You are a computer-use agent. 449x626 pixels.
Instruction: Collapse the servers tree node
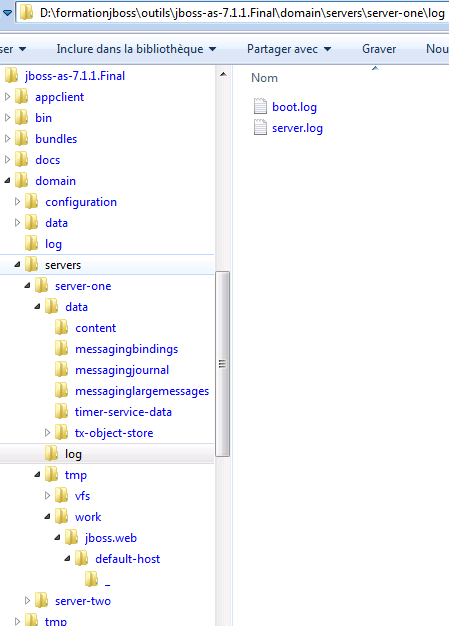point(17,265)
